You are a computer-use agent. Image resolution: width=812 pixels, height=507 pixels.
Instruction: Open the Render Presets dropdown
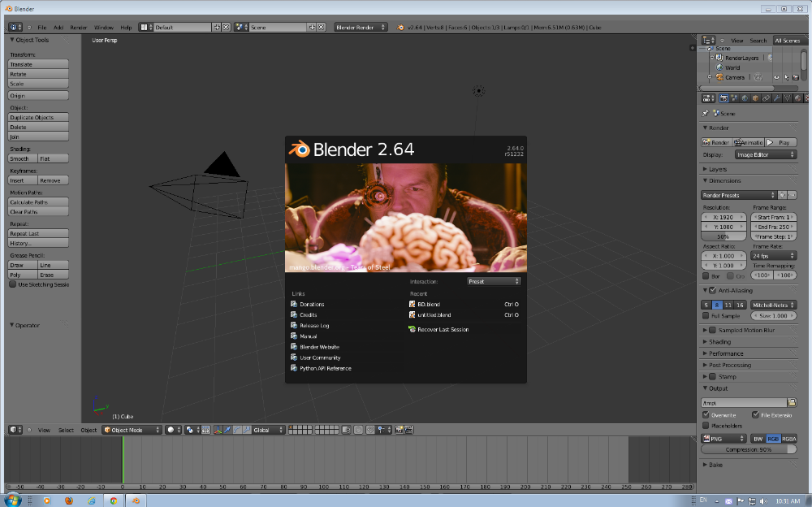point(738,195)
